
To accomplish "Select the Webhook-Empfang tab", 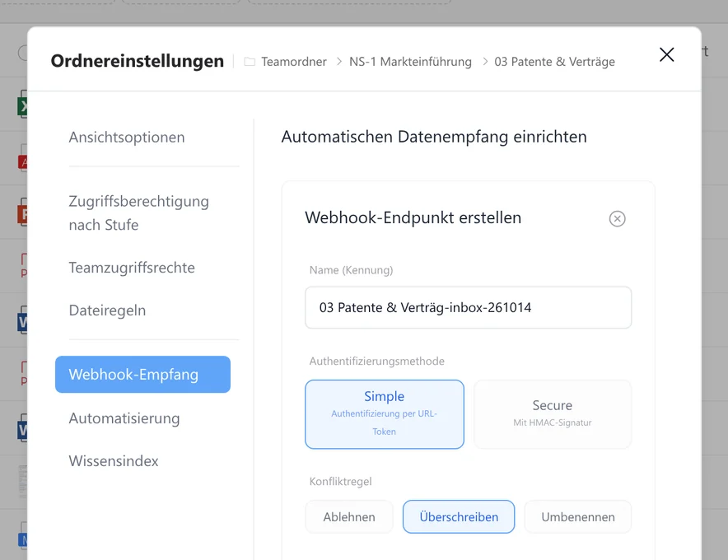I will [x=142, y=374].
